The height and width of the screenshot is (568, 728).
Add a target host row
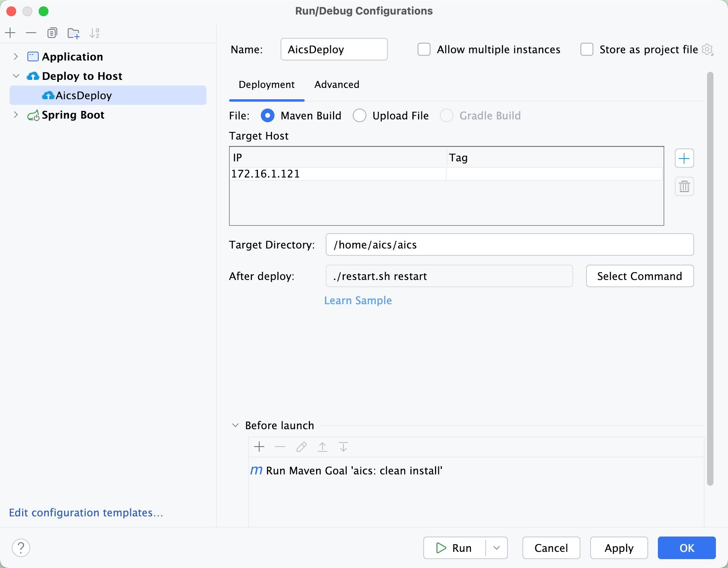(x=684, y=159)
